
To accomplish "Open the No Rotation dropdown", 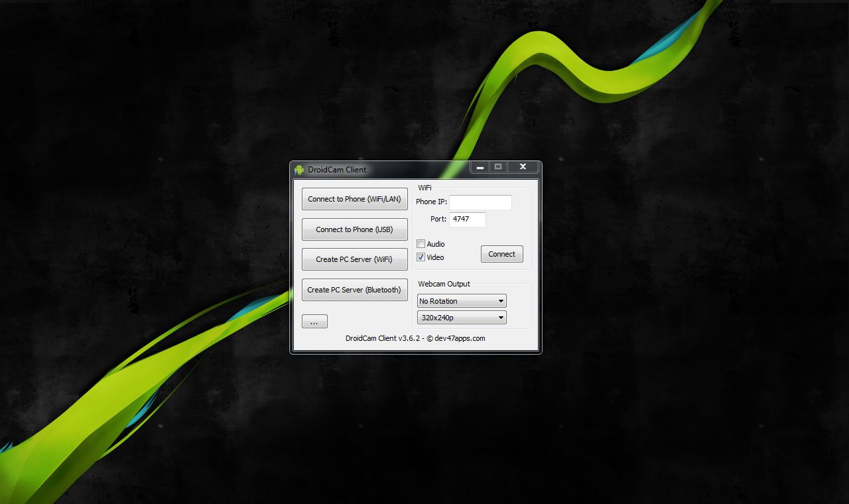I will 462,301.
